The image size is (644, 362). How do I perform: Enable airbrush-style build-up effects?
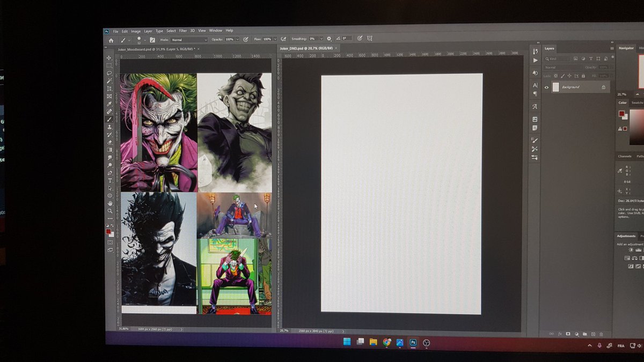tap(284, 39)
